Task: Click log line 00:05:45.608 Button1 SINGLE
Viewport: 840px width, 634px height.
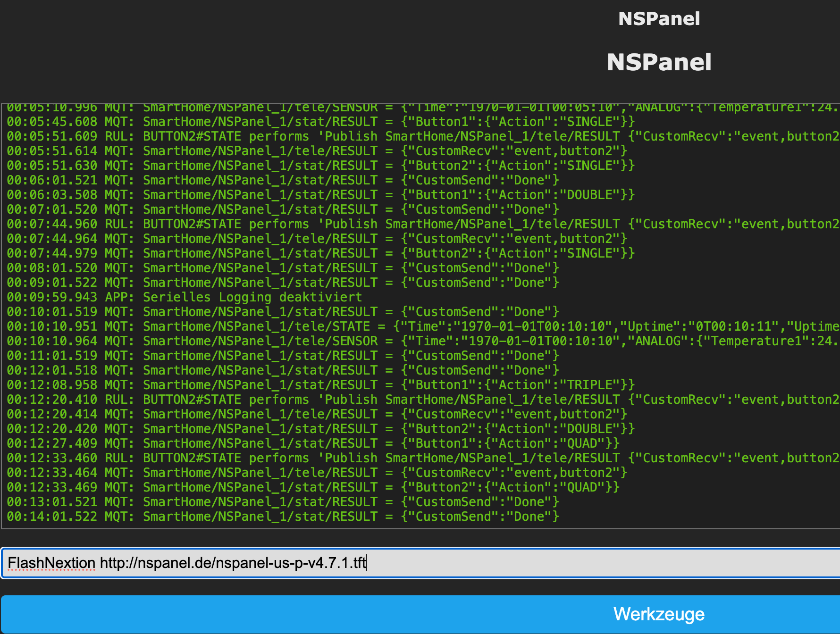Action: 321,122
